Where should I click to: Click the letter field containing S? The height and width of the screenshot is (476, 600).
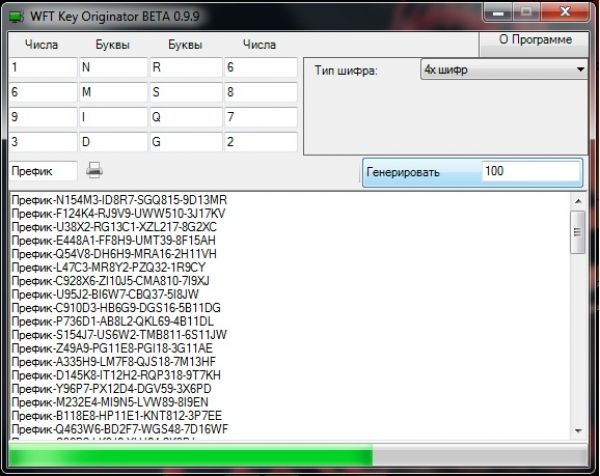[x=186, y=92]
